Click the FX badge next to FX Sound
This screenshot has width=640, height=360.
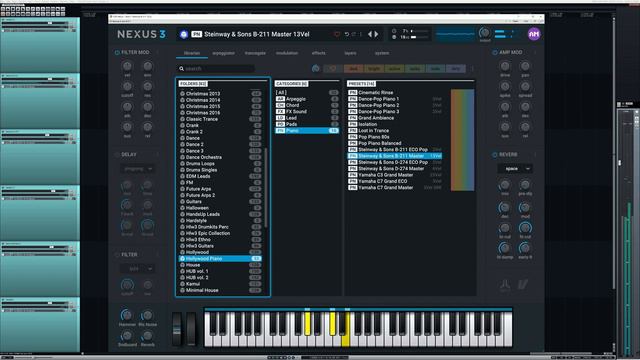(x=280, y=111)
